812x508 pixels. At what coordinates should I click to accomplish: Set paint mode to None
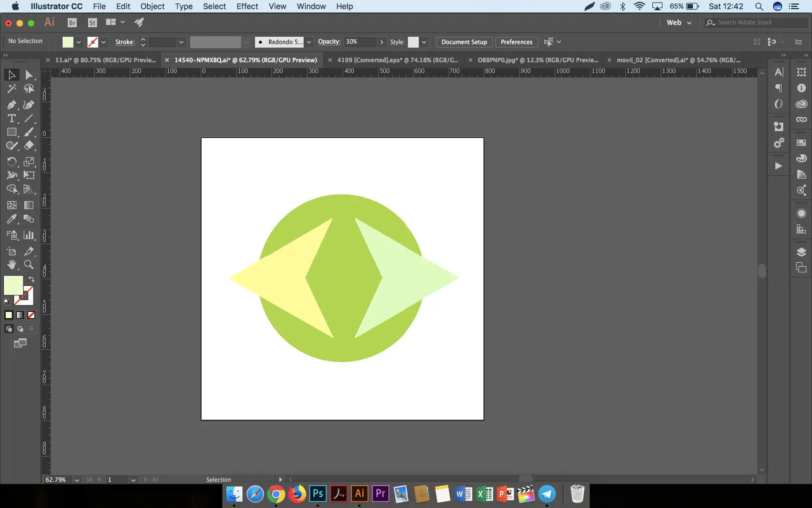(30, 315)
